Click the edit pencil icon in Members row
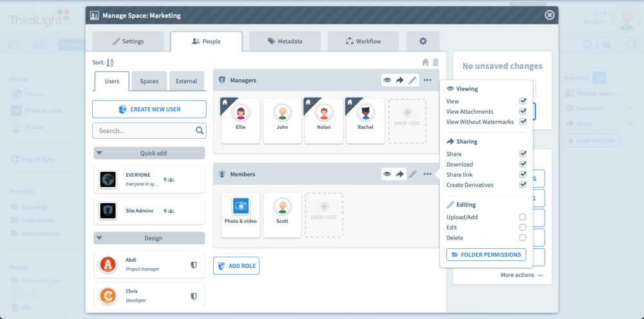The image size is (644, 319). pos(412,174)
